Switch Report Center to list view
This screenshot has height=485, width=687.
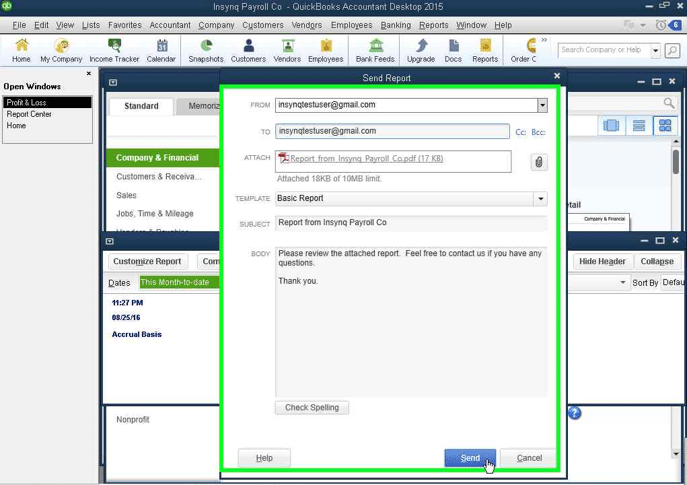[x=639, y=126]
